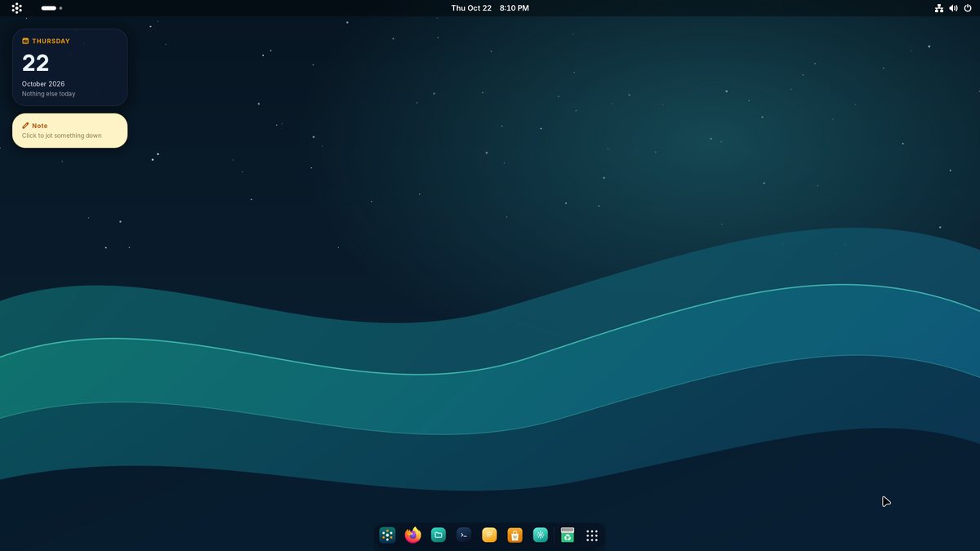
Task: Click "Nothing else today" in the calendar widget
Action: [48, 94]
